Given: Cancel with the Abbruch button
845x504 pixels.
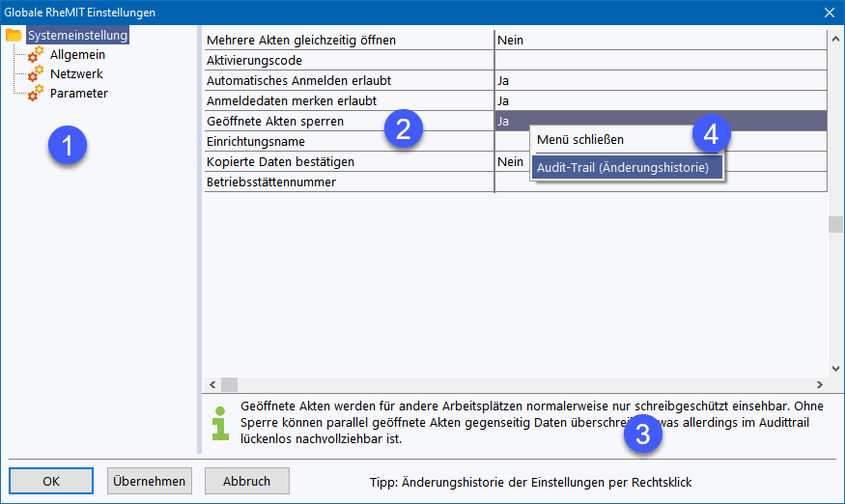Looking at the screenshot, I should coord(246,481).
